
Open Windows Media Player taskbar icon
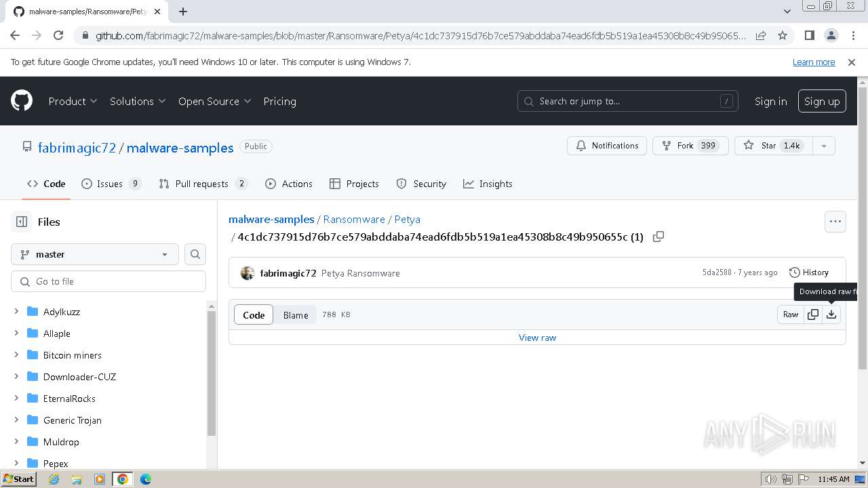100,479
